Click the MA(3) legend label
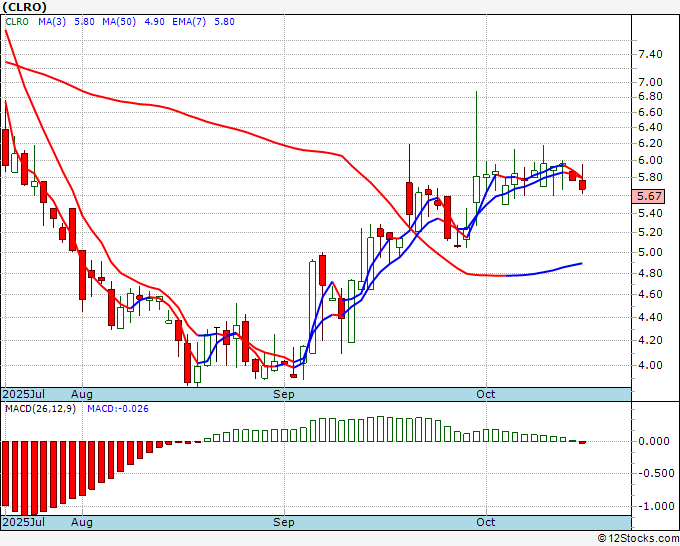The height and width of the screenshot is (546, 680). (52, 22)
